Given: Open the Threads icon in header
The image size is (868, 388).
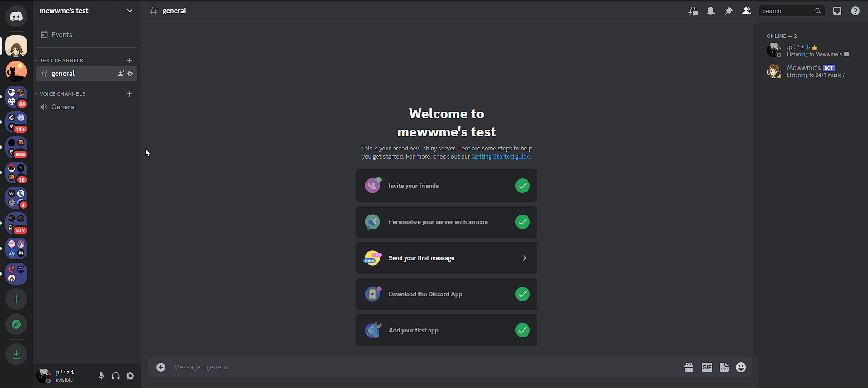Looking at the screenshot, I should tap(693, 11).
